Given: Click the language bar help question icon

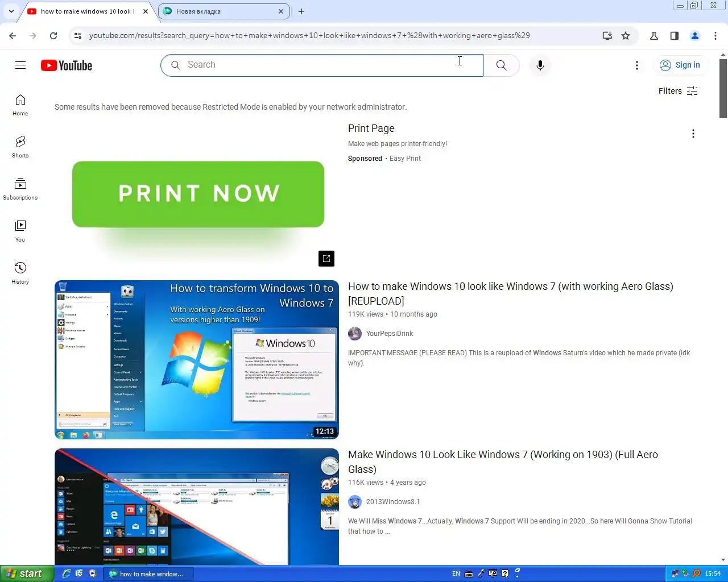Looking at the screenshot, I should [504, 573].
